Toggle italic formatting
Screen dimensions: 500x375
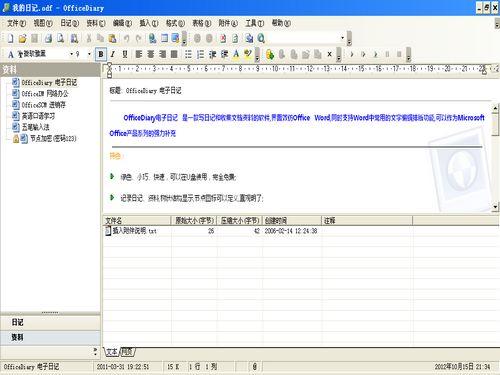113,54
